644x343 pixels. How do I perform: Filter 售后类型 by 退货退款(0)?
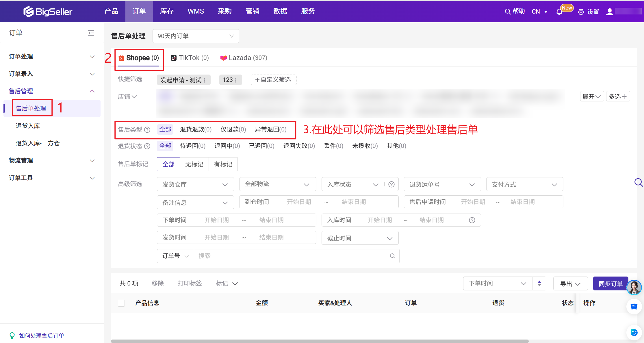point(196,129)
